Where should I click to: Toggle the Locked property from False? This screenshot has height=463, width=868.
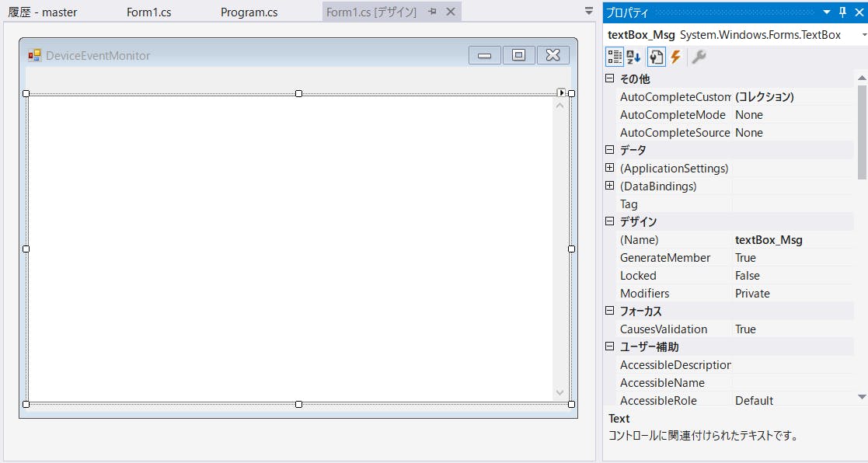pyautogui.click(x=777, y=275)
